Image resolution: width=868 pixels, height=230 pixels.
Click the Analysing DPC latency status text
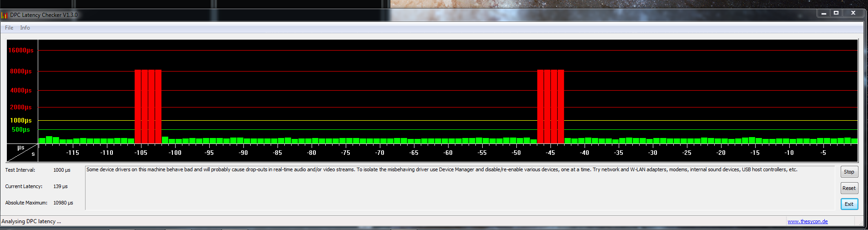[31, 221]
